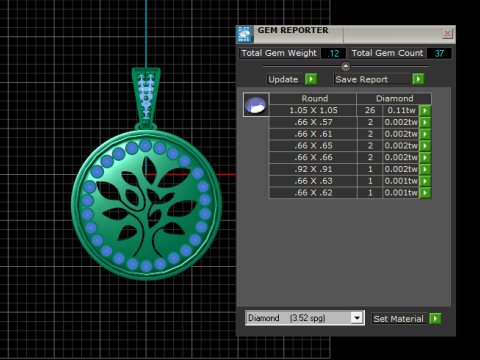The image size is (480, 360).
Task: Click the green arrow next to Save Report
Action: 418,79
